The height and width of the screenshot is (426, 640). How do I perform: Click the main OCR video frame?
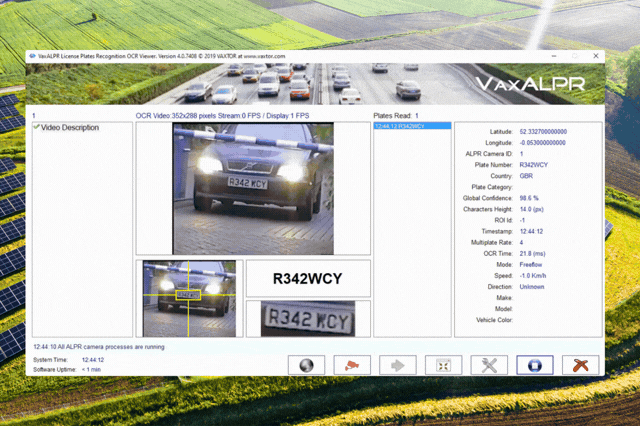[x=253, y=189]
